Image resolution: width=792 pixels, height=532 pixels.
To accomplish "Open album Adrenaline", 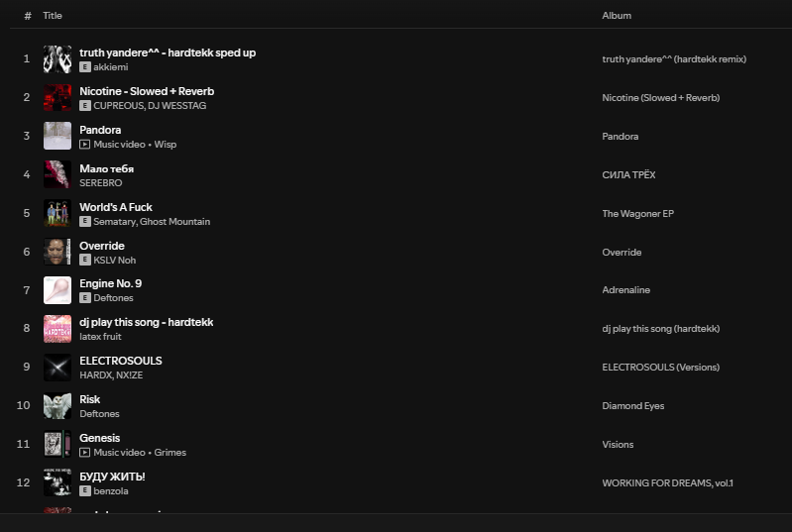I will coord(625,289).
